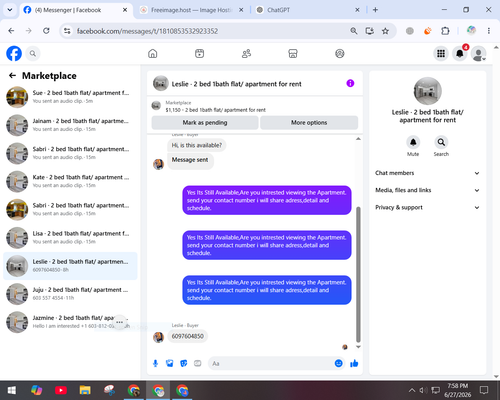Open the tab search dropdown arrow
This screenshot has height=400, width=500.
[x=10, y=10]
